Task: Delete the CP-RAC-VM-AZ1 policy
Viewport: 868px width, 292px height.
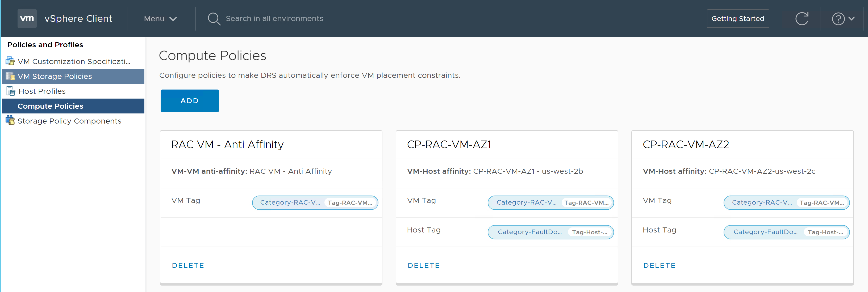Action: 424,265
